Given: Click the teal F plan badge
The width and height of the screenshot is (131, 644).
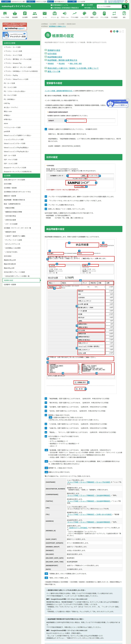Looking at the screenshot, I should tap(117, 31).
